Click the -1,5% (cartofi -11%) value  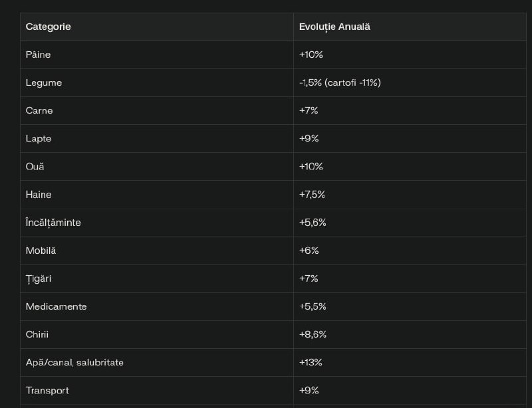coord(340,83)
